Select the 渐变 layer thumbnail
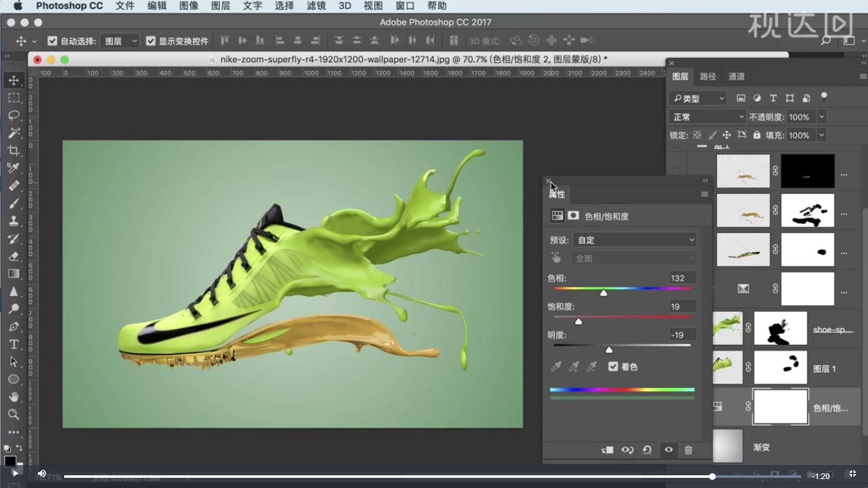The image size is (868, 488). click(727, 446)
